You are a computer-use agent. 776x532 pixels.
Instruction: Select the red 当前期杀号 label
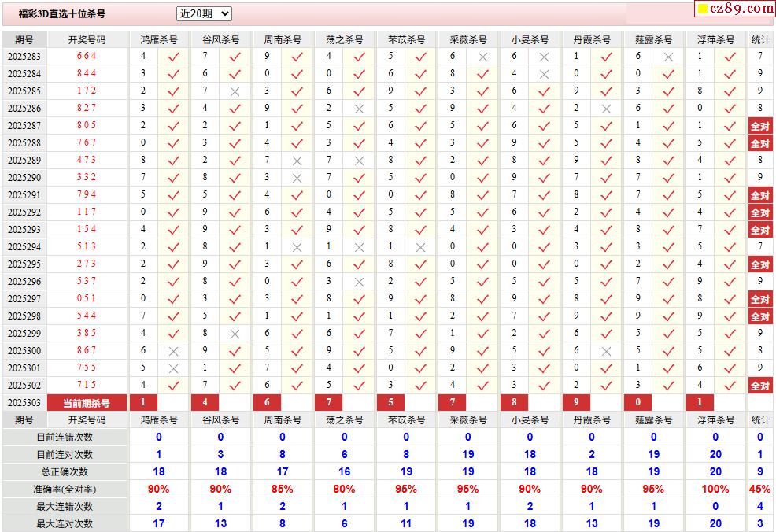[x=87, y=403]
